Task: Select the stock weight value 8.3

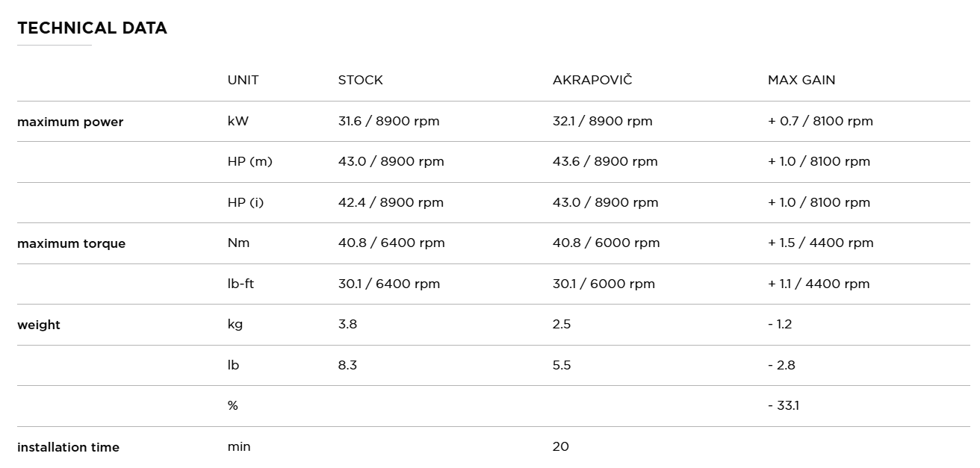Action: 347,365
